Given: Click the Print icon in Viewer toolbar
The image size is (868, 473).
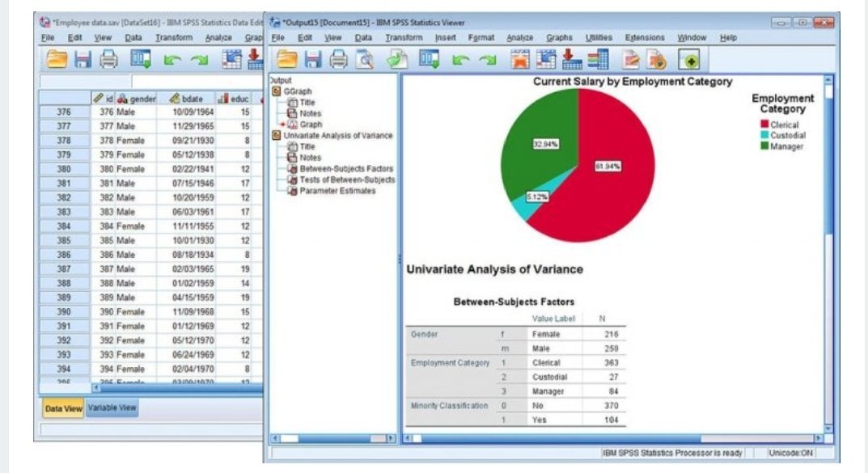Looking at the screenshot, I should click(338, 59).
